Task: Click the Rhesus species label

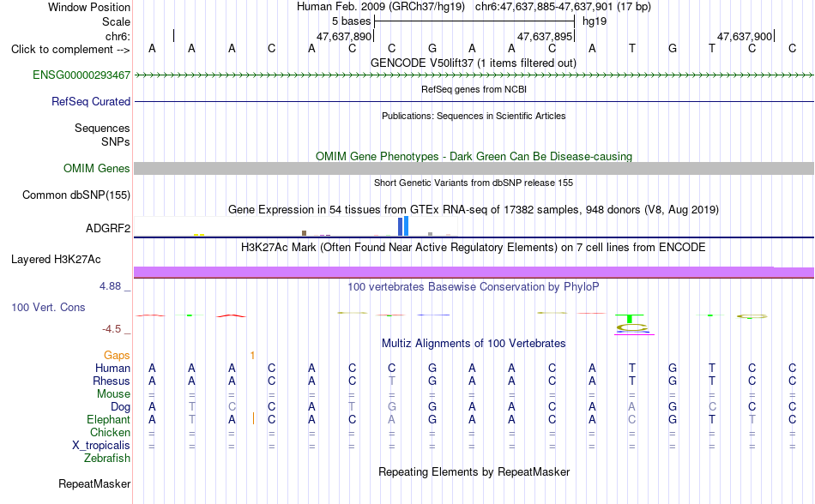Action: pyautogui.click(x=112, y=381)
